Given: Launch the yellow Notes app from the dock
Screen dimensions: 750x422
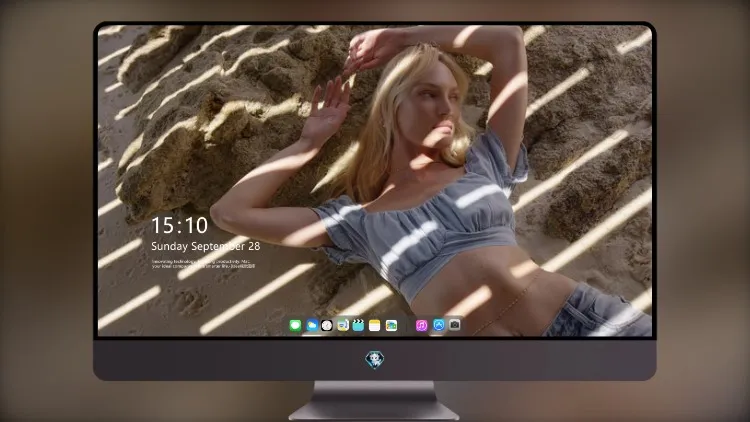Looking at the screenshot, I should 375,325.
